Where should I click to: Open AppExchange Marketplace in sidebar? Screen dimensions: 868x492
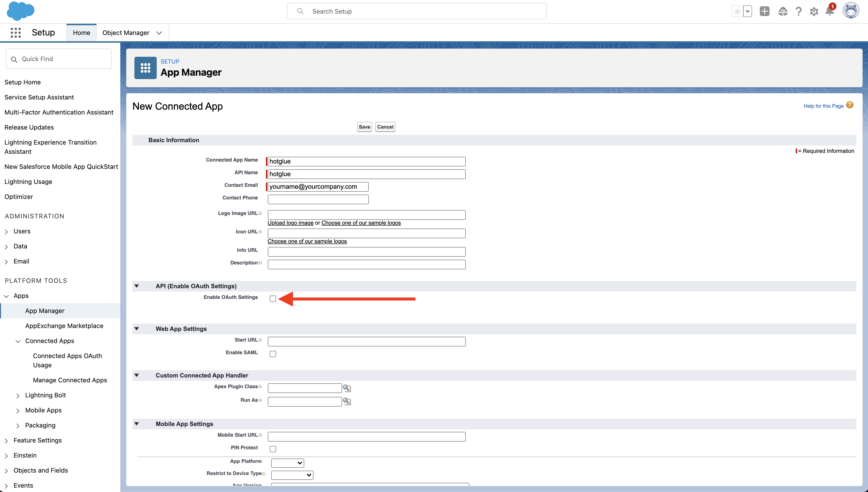(x=64, y=326)
